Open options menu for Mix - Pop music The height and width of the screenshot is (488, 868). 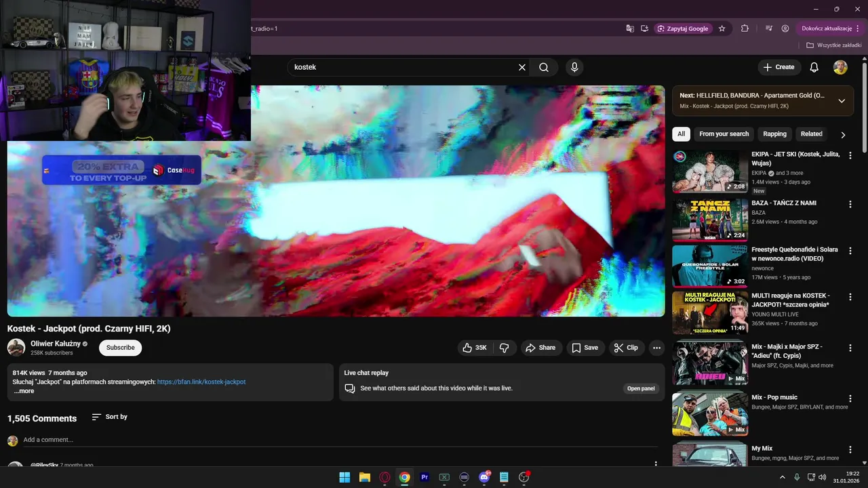[x=850, y=399]
